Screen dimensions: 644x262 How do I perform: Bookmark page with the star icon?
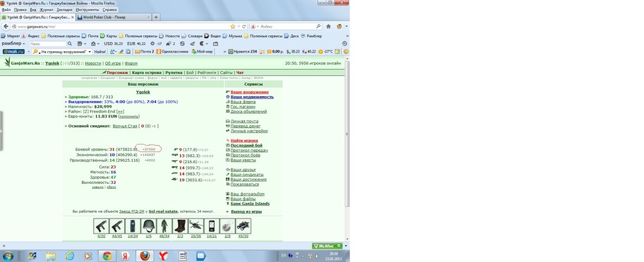coord(233,26)
